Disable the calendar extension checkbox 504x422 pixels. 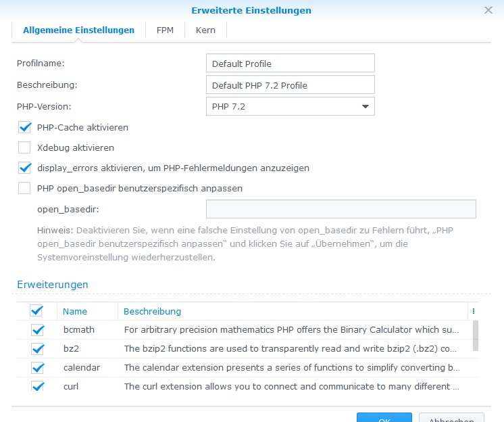(x=37, y=368)
